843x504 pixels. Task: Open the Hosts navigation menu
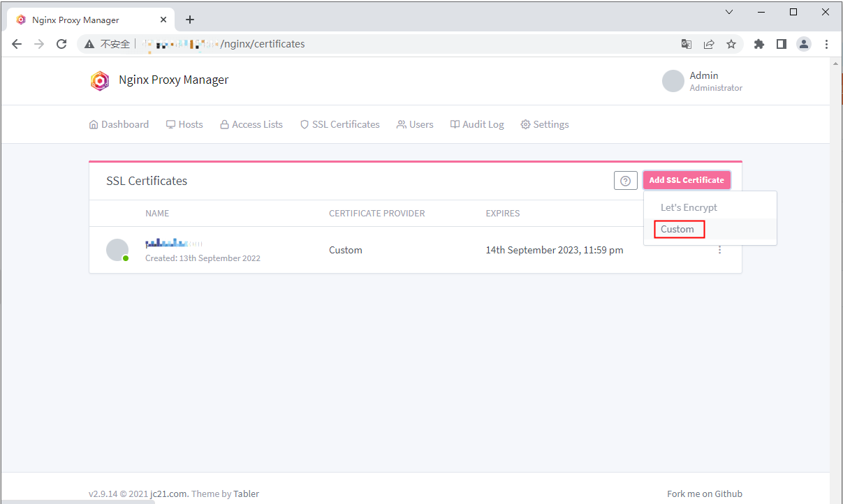pyautogui.click(x=184, y=124)
